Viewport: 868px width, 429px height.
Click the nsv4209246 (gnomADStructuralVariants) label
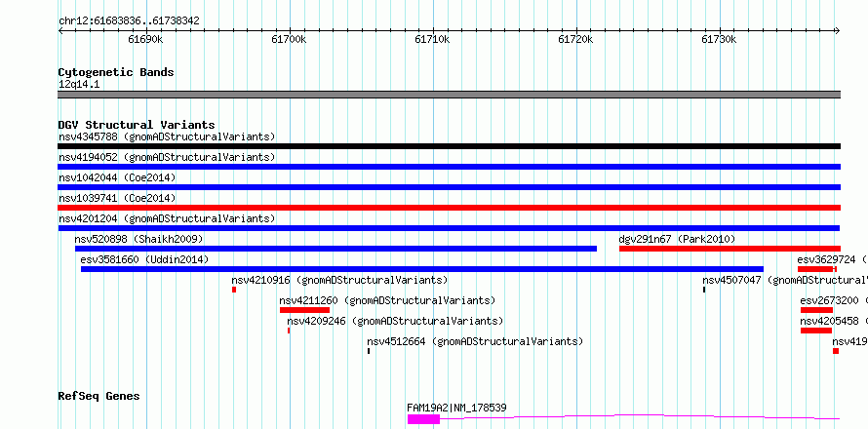click(395, 321)
